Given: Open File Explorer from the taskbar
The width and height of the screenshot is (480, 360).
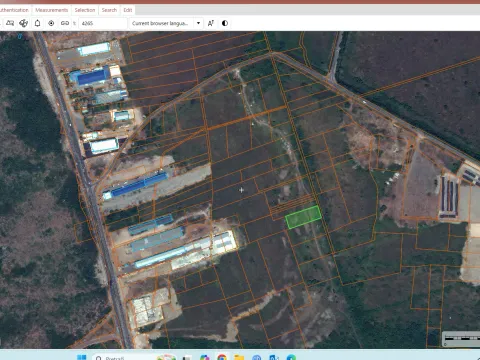Looking at the screenshot, I should (x=239, y=358).
